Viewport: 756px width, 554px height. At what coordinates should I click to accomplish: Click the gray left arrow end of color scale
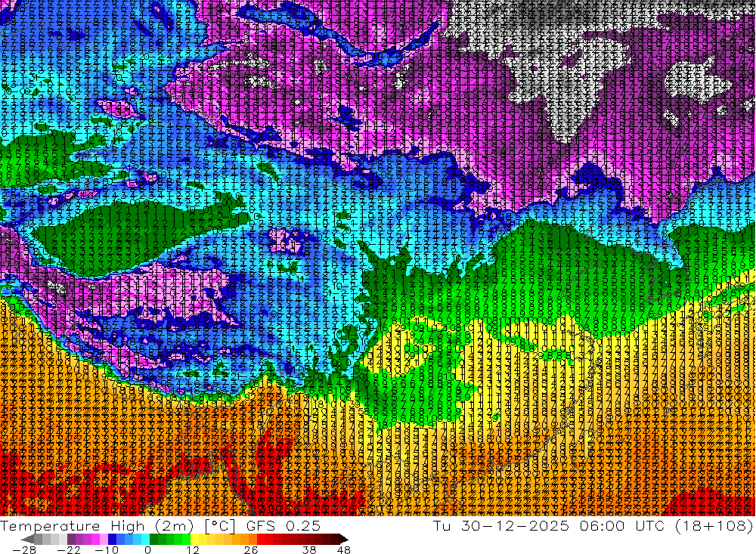click(27, 539)
